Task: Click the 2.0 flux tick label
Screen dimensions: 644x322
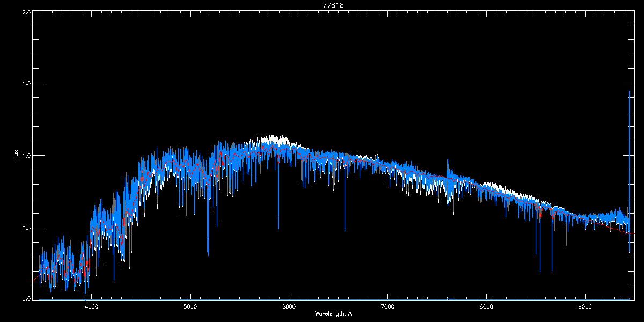Action: (x=26, y=12)
